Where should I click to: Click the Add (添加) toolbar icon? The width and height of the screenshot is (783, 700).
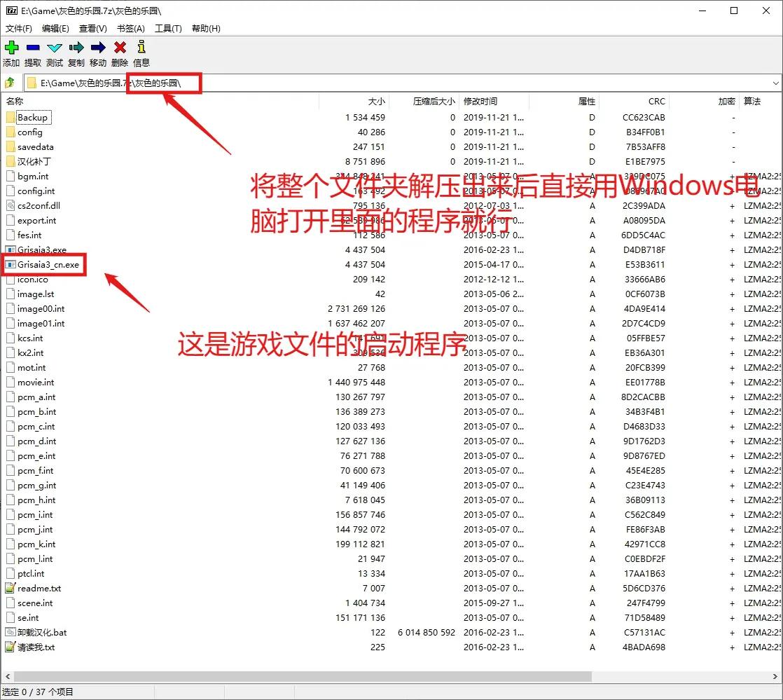point(11,48)
